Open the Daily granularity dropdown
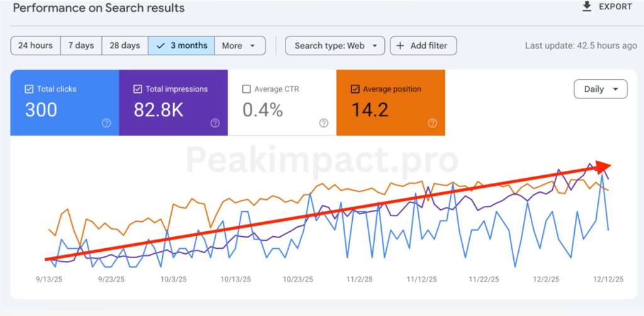Screen dimensions: 644x316 tap(600, 89)
